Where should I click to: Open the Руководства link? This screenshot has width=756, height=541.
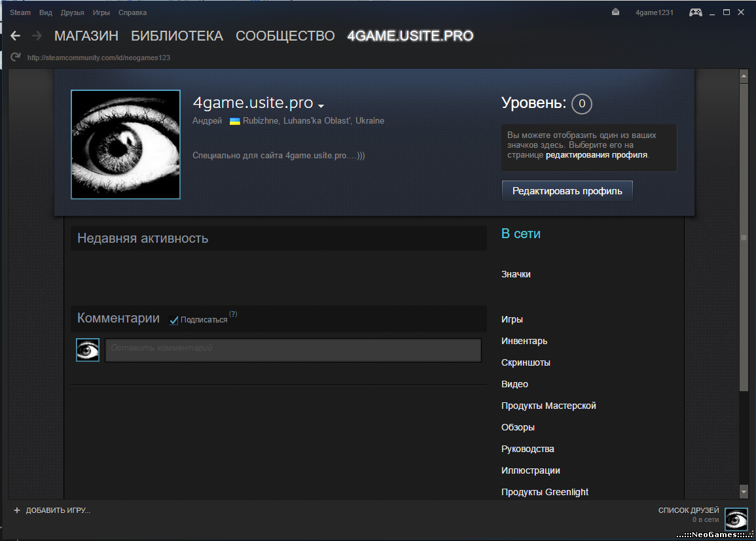coord(528,449)
